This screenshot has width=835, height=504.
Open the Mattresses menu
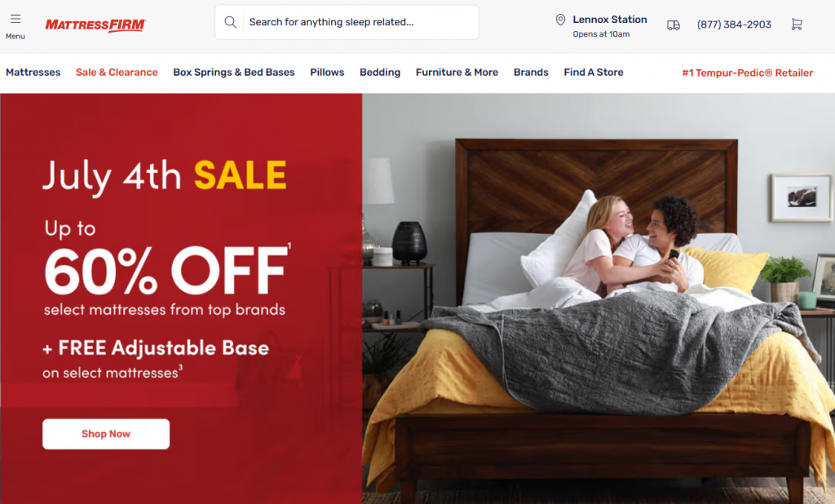pos(33,73)
